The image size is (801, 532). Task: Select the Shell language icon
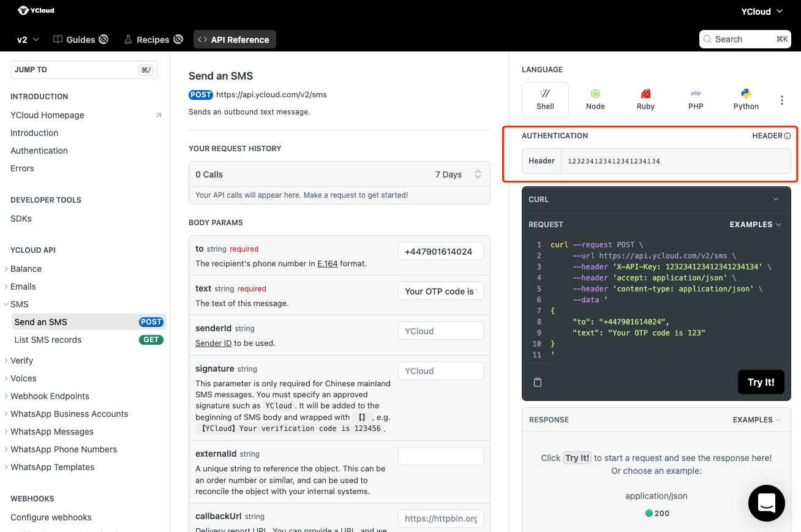(545, 99)
